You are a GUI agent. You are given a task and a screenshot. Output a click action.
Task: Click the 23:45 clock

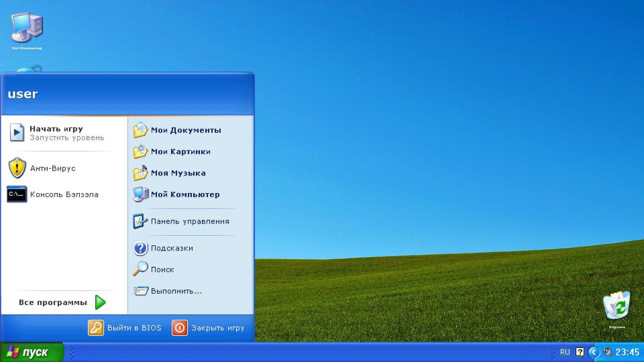pyautogui.click(x=627, y=352)
